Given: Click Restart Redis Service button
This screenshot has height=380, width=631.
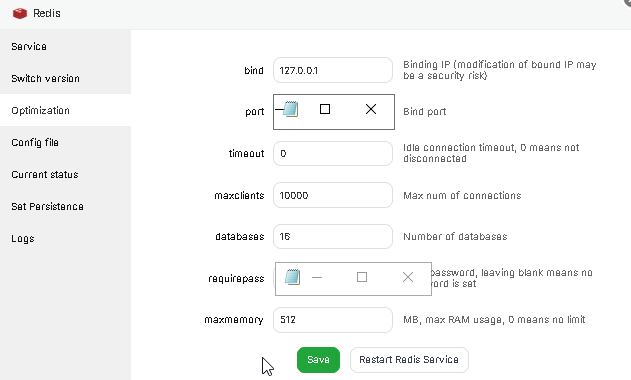Looking at the screenshot, I should pos(409,359).
